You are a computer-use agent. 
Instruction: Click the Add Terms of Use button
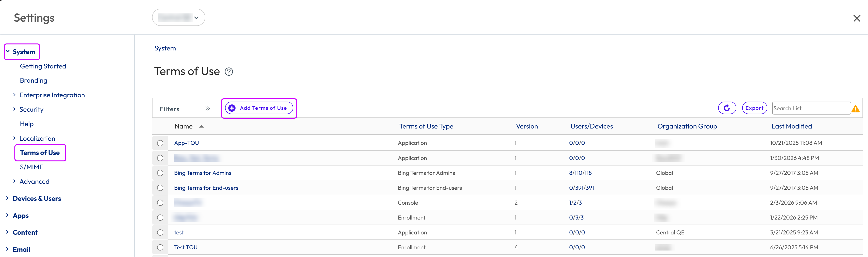pyautogui.click(x=259, y=108)
